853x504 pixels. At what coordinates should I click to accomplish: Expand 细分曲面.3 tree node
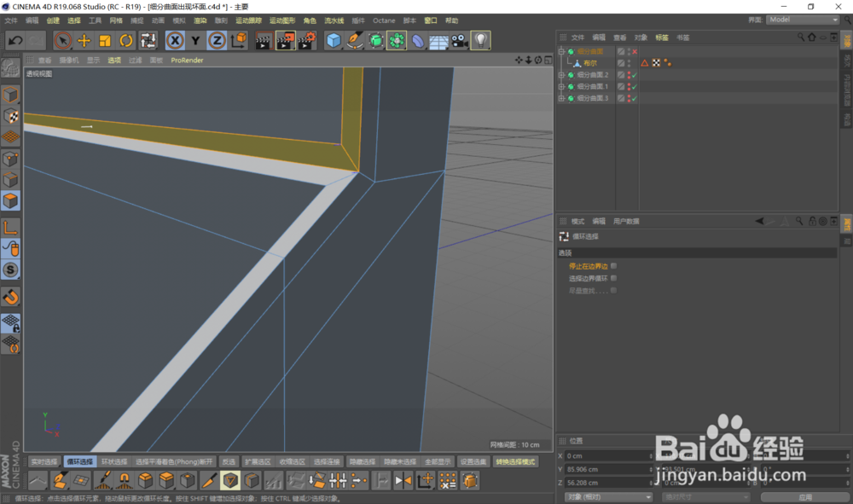pyautogui.click(x=561, y=98)
